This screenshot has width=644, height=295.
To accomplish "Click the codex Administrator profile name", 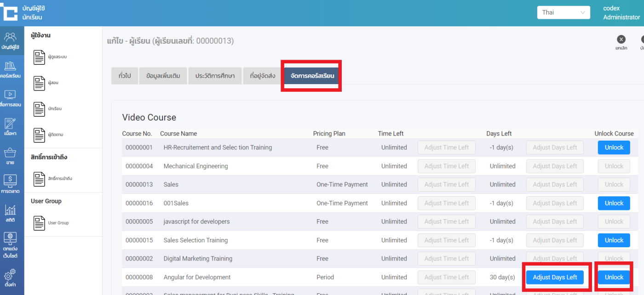I will coord(621,13).
